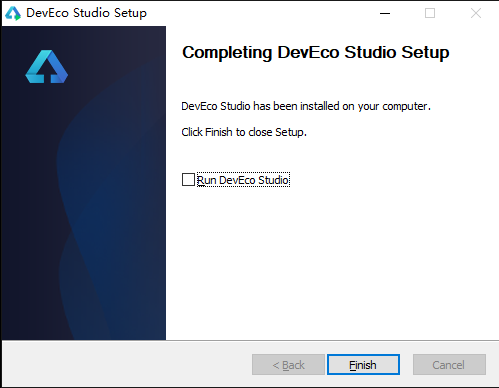Viewport: 499px width, 388px height.
Task: Click the disabled Cancel button
Action: tap(449, 365)
